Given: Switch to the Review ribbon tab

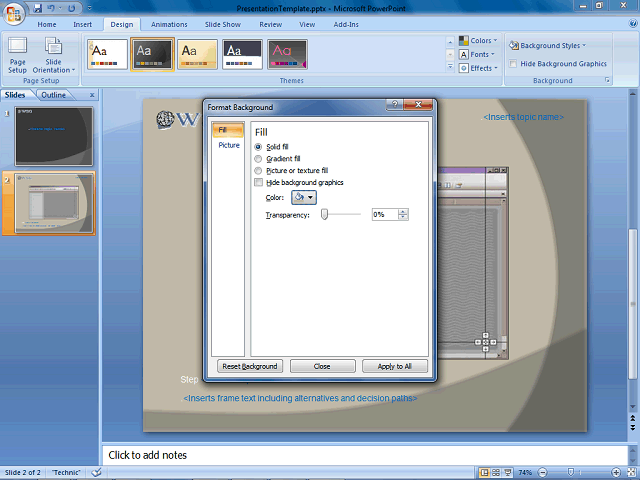Looking at the screenshot, I should click(271, 24).
